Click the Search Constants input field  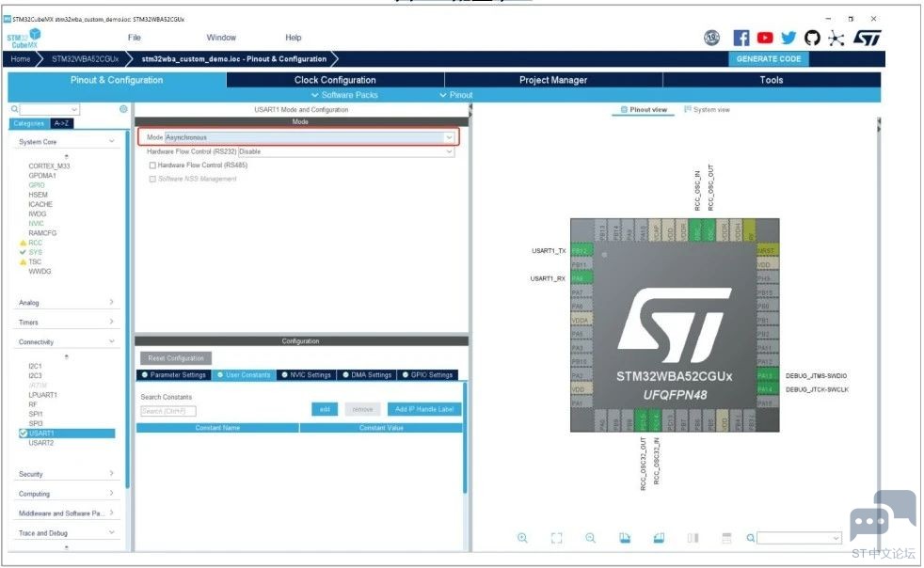coord(167,411)
